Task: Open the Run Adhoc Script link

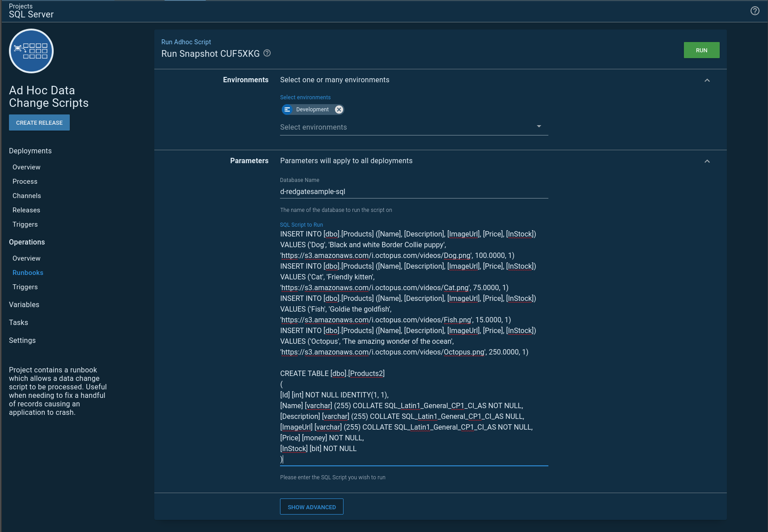Action: (x=186, y=42)
